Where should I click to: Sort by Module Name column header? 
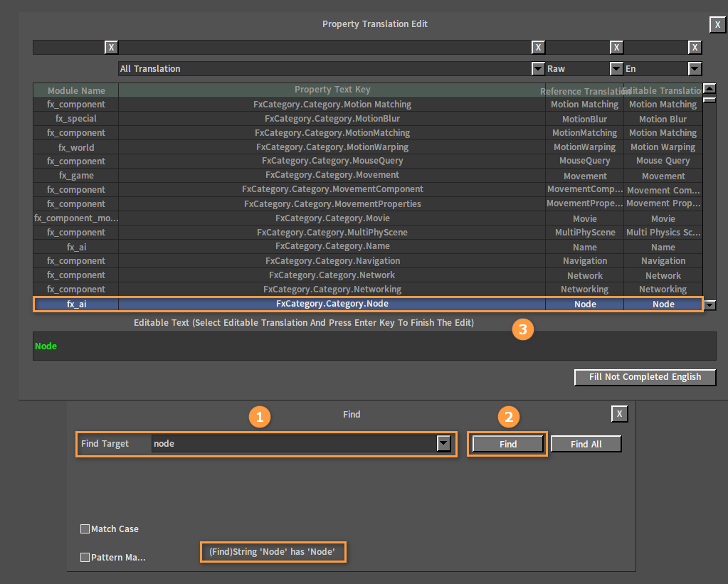(76, 90)
